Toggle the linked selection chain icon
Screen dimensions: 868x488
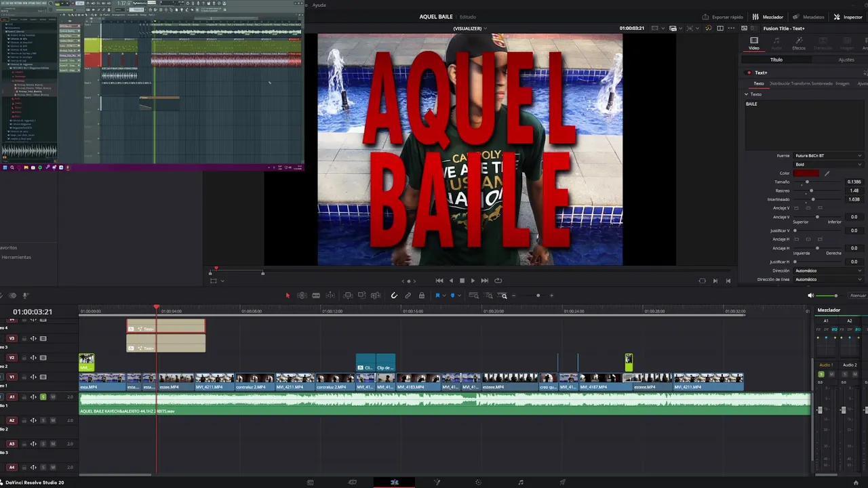[x=408, y=296]
